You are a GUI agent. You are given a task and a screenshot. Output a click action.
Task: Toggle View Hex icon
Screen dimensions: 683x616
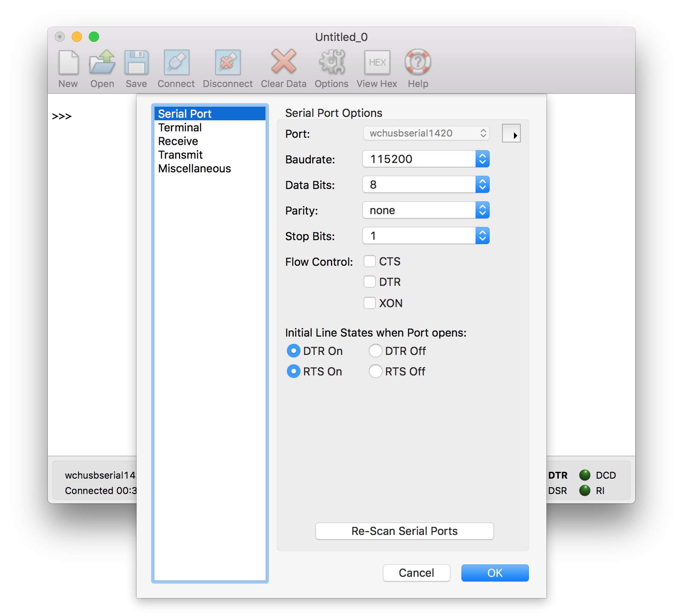377,62
